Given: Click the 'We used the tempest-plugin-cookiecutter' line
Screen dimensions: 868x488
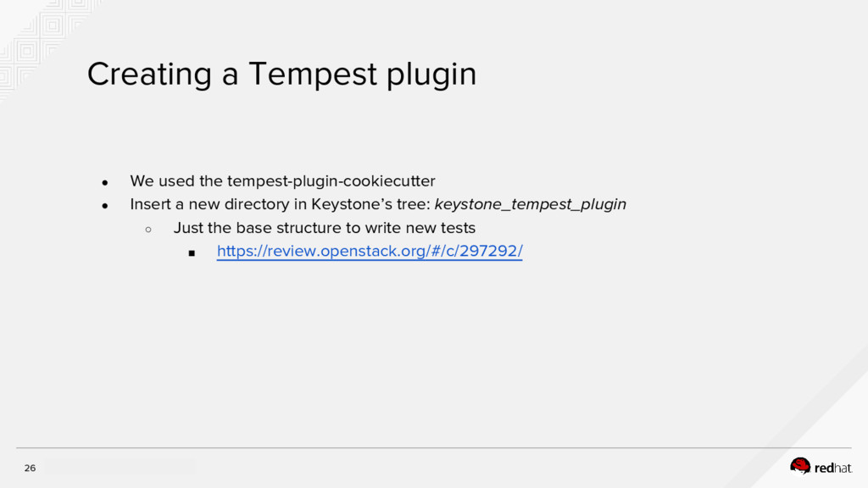Looking at the screenshot, I should click(282, 180).
